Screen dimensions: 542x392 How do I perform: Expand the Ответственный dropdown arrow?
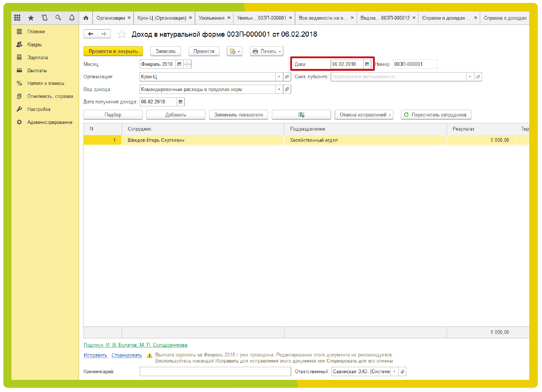[x=394, y=371]
